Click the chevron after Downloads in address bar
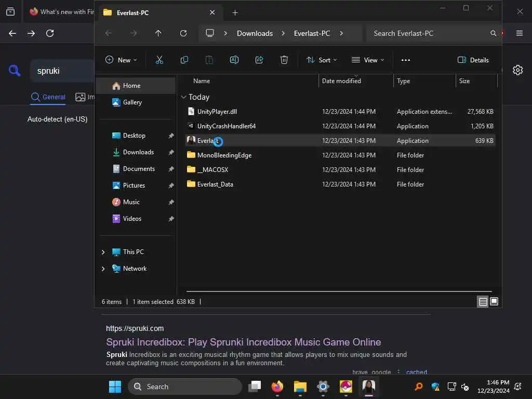The height and width of the screenshot is (399, 532). [x=283, y=33]
